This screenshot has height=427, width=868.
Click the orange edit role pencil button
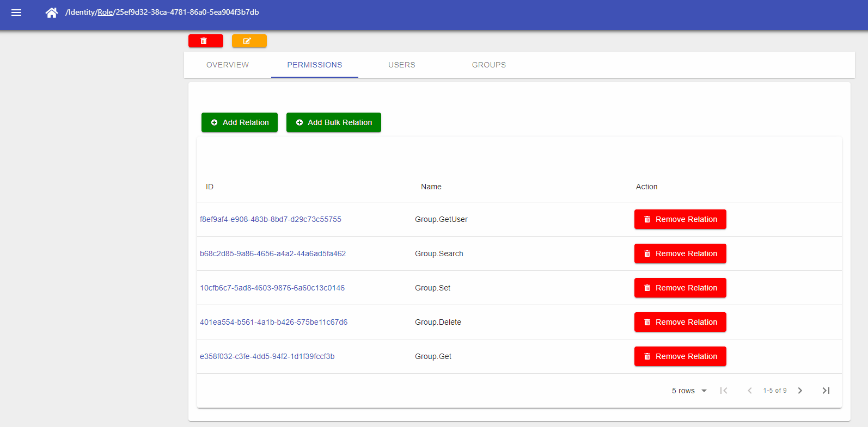pyautogui.click(x=249, y=41)
